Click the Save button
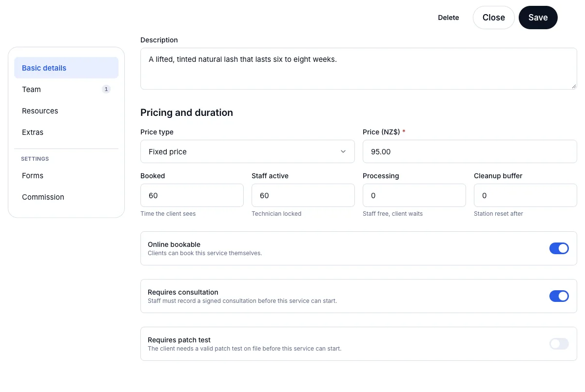Viewport: 585px width, 392px height. point(538,18)
